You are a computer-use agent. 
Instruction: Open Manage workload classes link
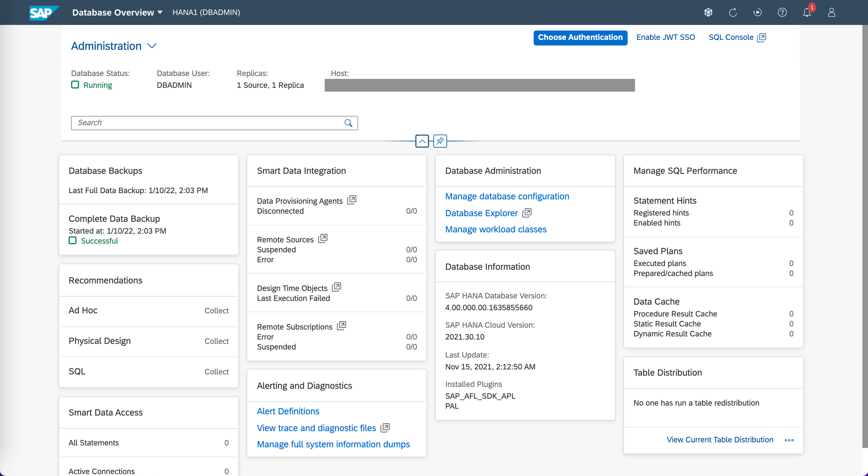[496, 229]
